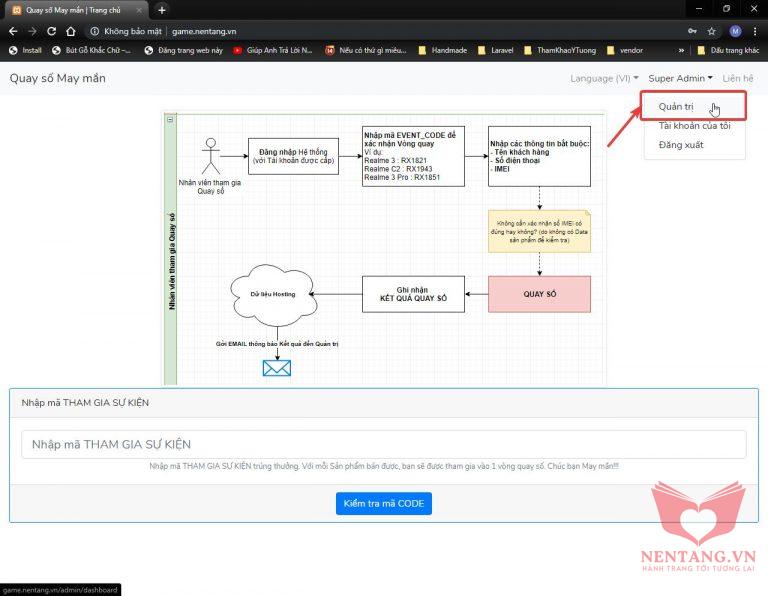Click the Quay số May mắn brand link
Screen dimensions: 768x596
(57, 78)
